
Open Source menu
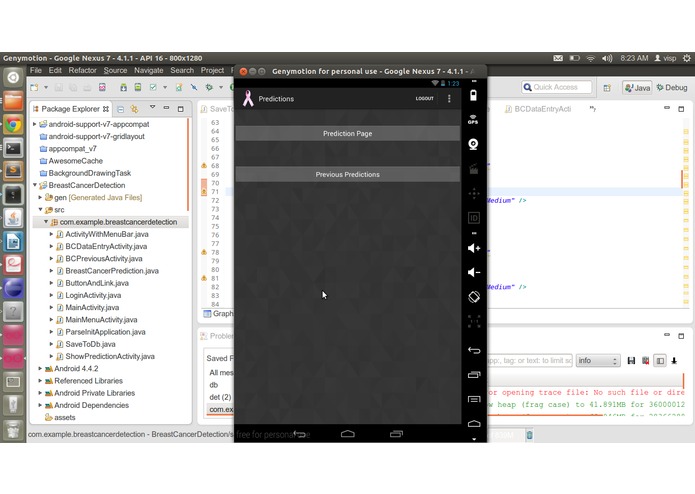(x=115, y=70)
